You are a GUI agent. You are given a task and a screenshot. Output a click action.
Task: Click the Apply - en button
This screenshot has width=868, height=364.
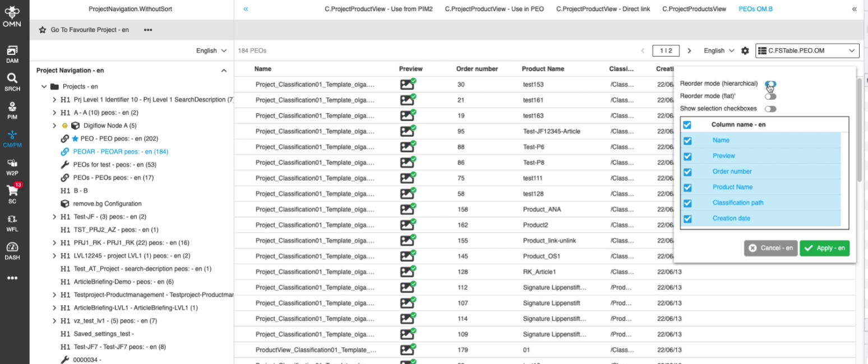[824, 248]
